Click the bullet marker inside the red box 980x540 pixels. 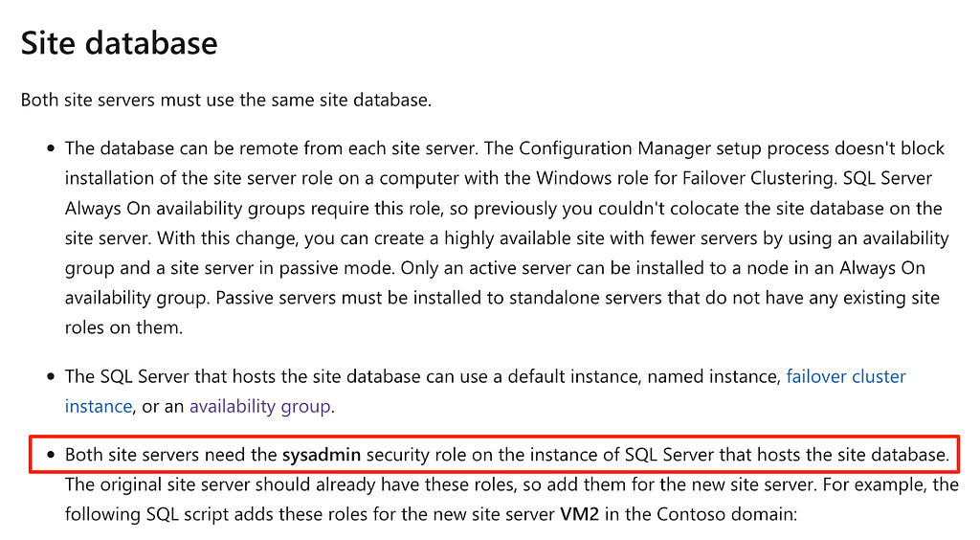click(50, 454)
